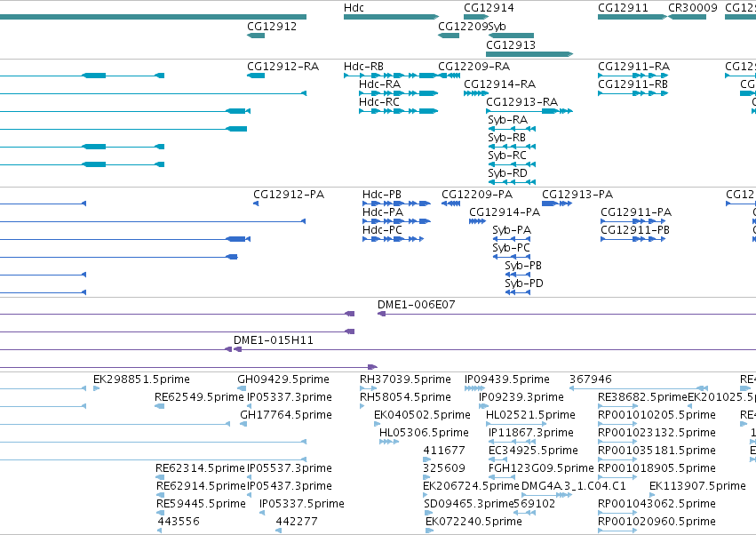Screen dimensions: 756x535
Task: Select the CG12914-RA transcript label
Action: coord(499,84)
